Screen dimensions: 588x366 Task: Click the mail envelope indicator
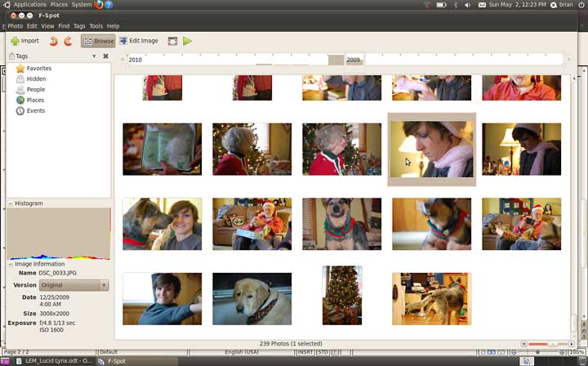tap(482, 5)
